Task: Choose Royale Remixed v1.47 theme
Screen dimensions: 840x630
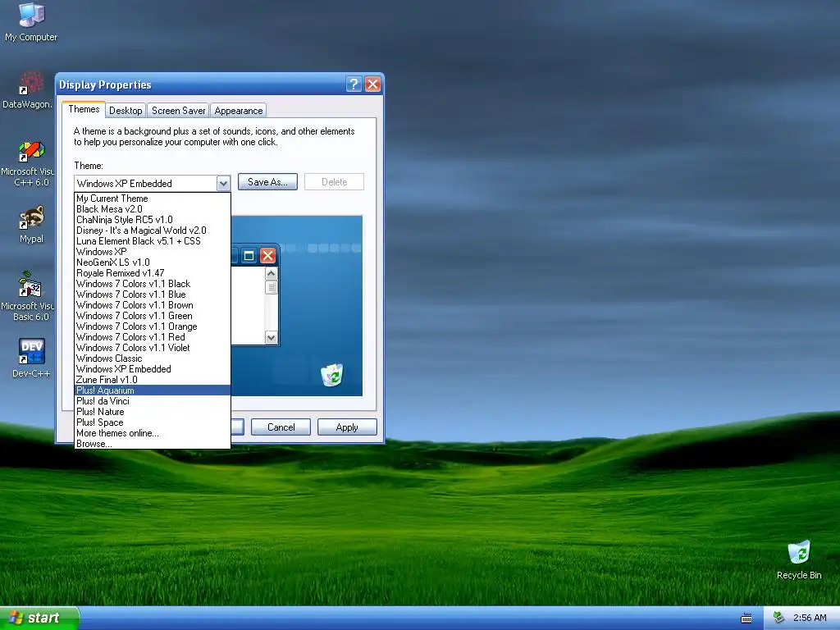Action: tap(152, 273)
